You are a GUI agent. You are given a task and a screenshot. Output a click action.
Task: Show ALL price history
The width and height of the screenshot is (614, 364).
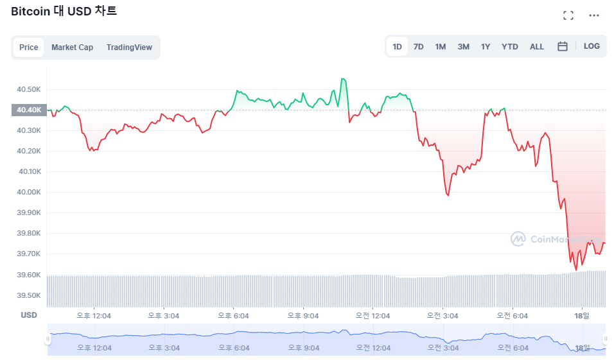point(537,47)
